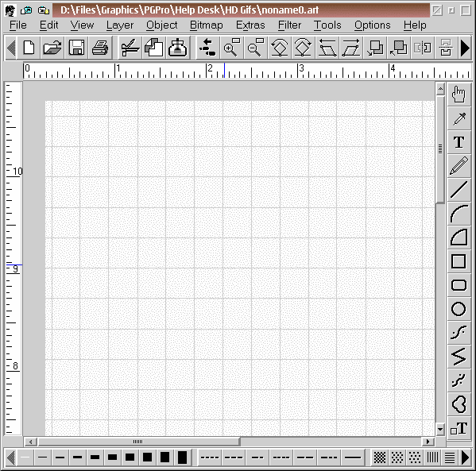Select the Hand pointer tool
Screen dimensions: 476x471
click(459, 95)
